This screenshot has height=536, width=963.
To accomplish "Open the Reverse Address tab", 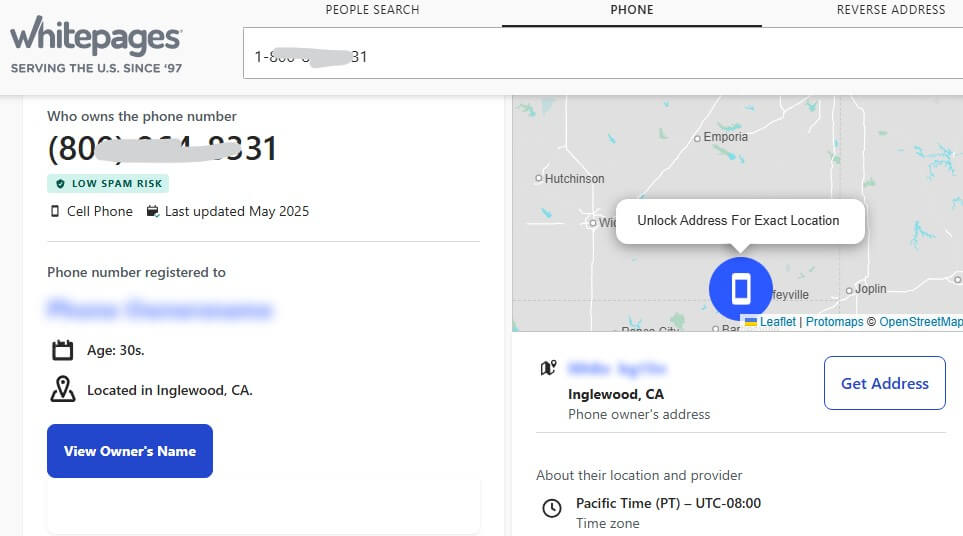I will 891,10.
